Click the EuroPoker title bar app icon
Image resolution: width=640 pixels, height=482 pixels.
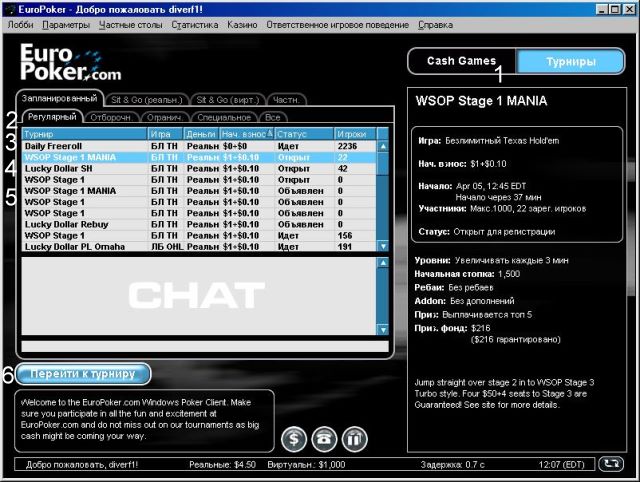[10, 9]
